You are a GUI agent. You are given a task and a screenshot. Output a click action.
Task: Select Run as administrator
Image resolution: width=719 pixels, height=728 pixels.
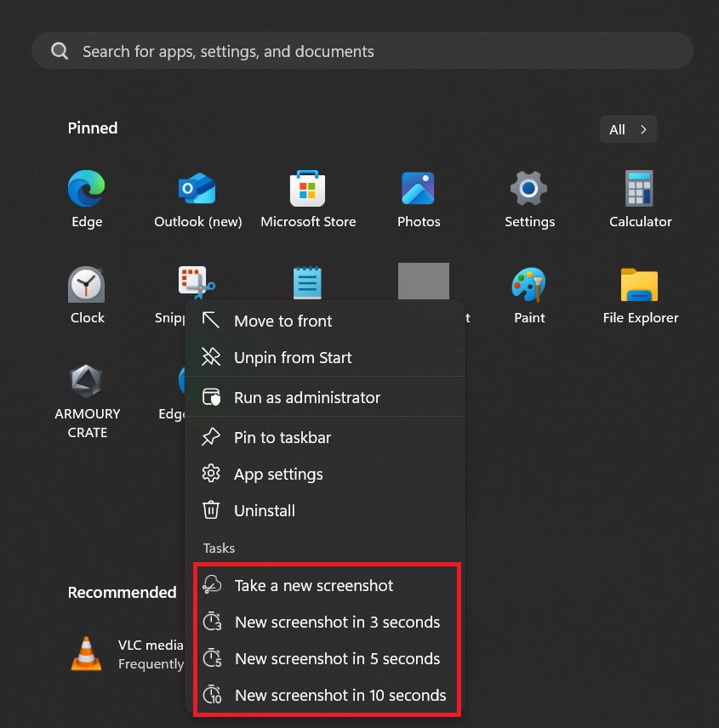tap(325, 397)
